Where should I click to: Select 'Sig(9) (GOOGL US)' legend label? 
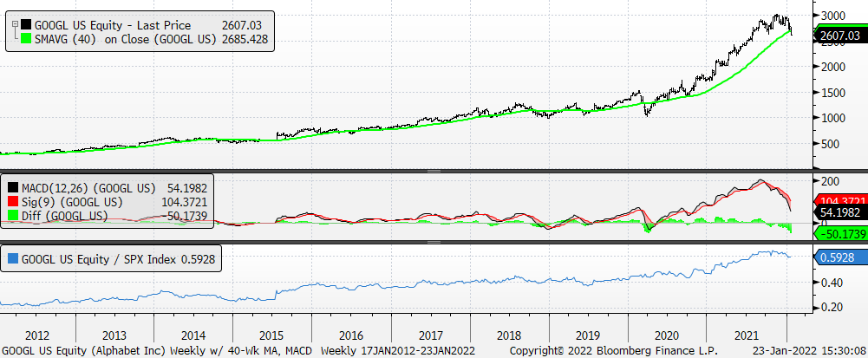tap(73, 201)
